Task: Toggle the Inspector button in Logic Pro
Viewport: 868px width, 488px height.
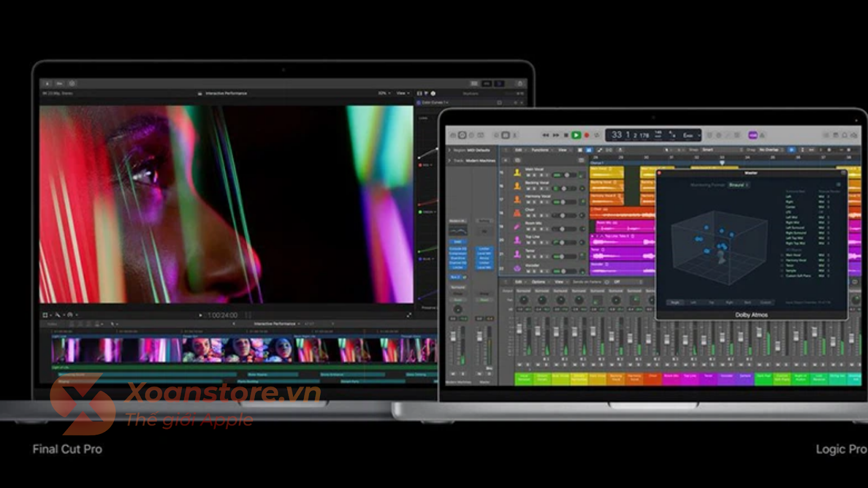Action: [462, 135]
